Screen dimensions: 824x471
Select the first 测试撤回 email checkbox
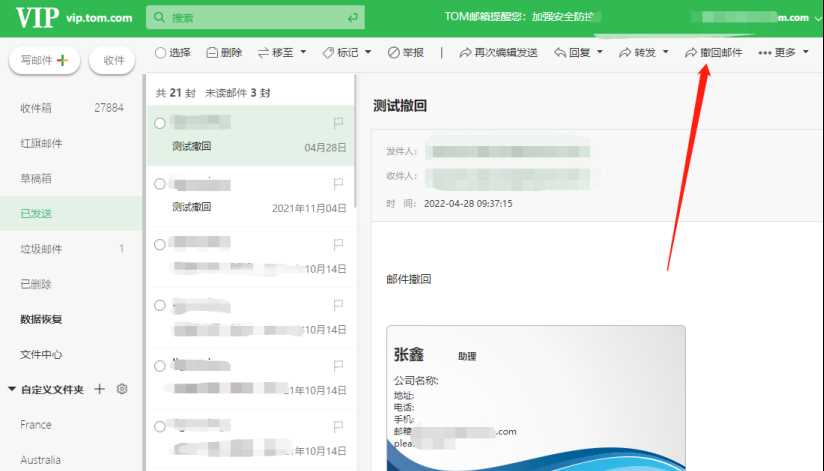click(x=160, y=123)
